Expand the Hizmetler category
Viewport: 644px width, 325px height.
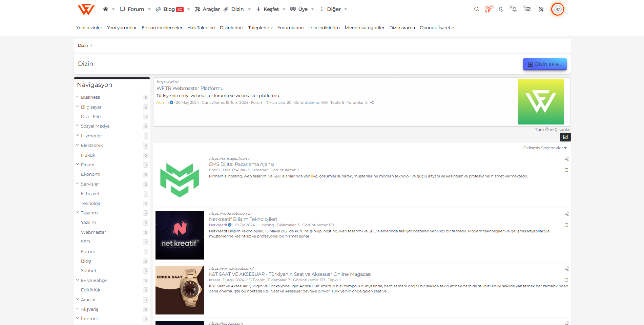78,135
